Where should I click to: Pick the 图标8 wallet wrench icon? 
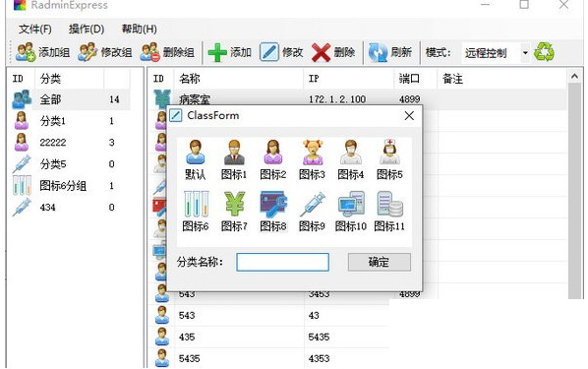[273, 205]
